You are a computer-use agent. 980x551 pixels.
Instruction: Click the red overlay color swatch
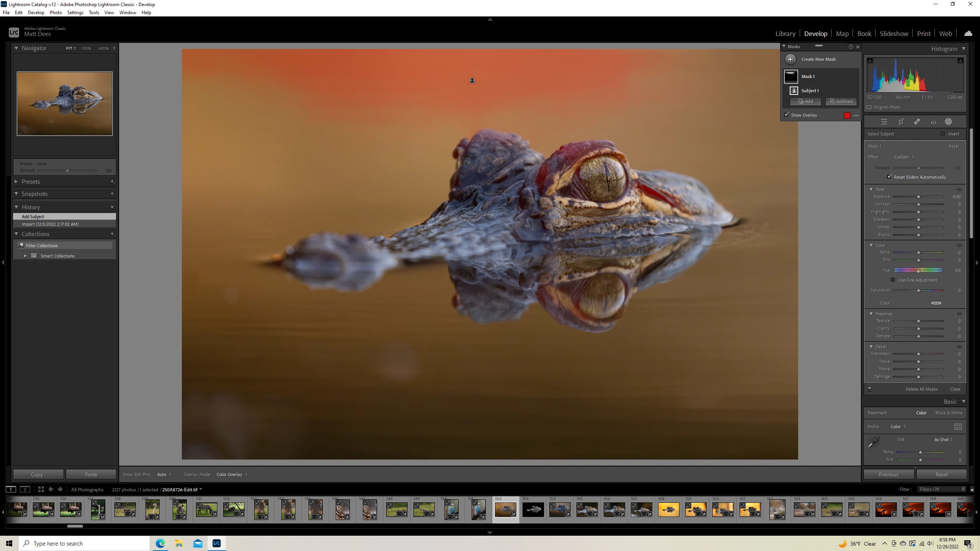pos(847,116)
